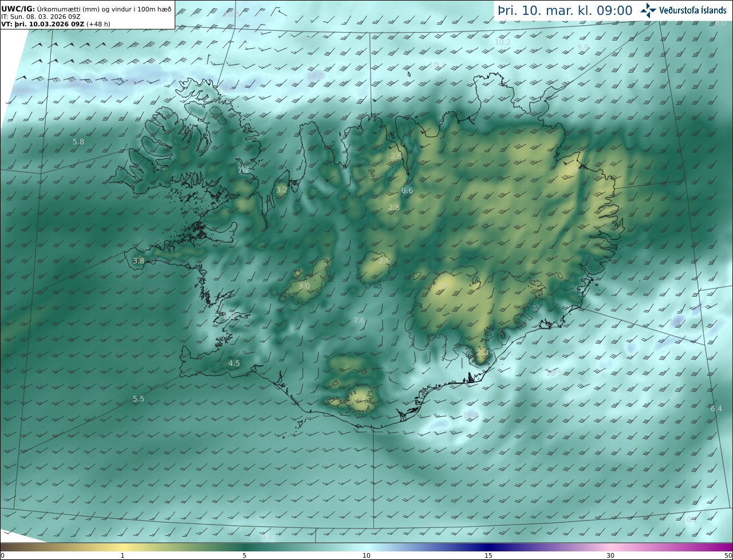Select the 'Þri. 10. mar. kl. 09:00' date header
The height and width of the screenshot is (560, 733).
point(565,11)
